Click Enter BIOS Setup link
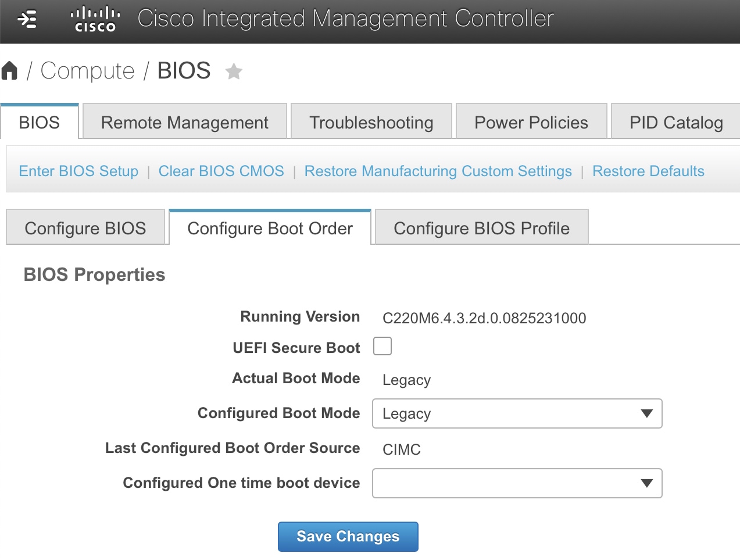740x560 pixels. 78,171
